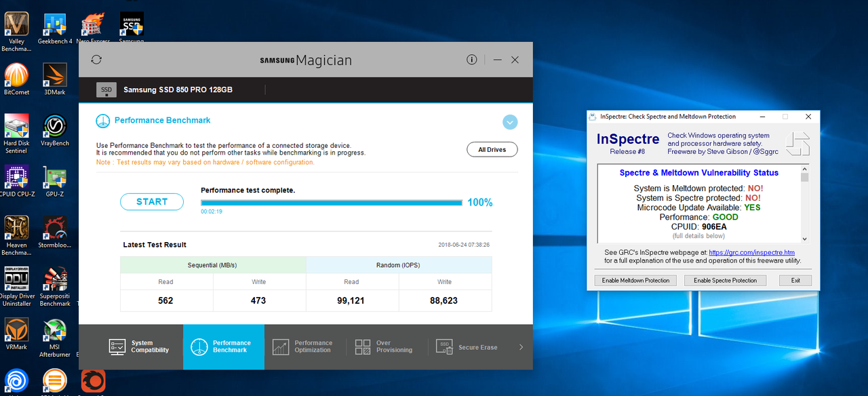Close the Samsung Magician window
The height and width of the screenshot is (396, 868).
[515, 60]
